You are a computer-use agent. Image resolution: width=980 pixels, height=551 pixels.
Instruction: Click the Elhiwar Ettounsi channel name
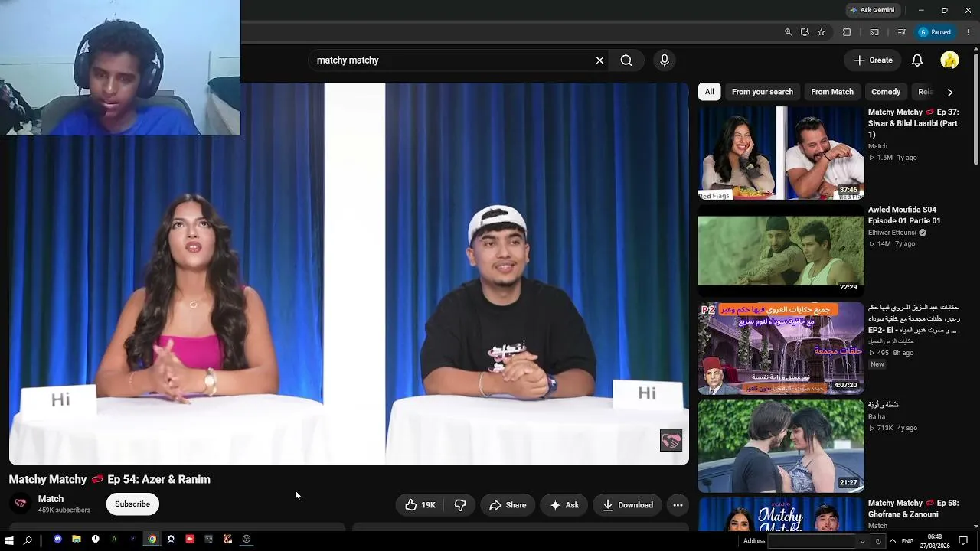(893, 233)
